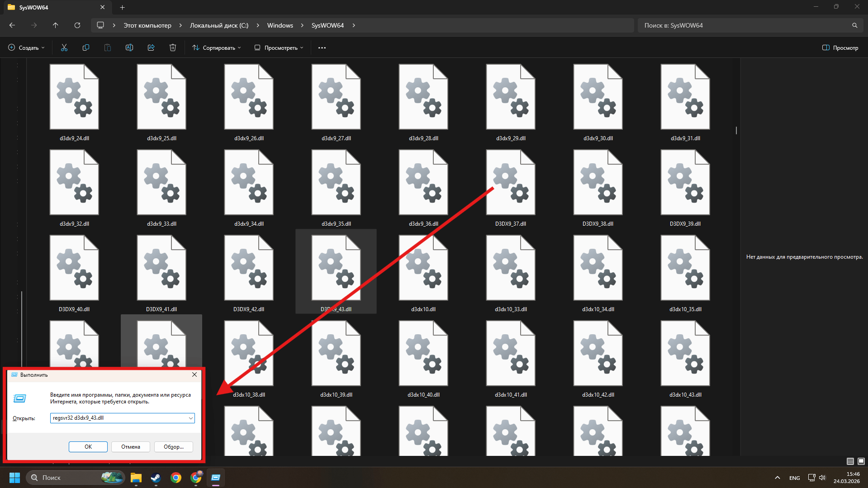The image size is (868, 488).
Task: Click the Cut scissors icon in toolbar
Action: click(64, 47)
